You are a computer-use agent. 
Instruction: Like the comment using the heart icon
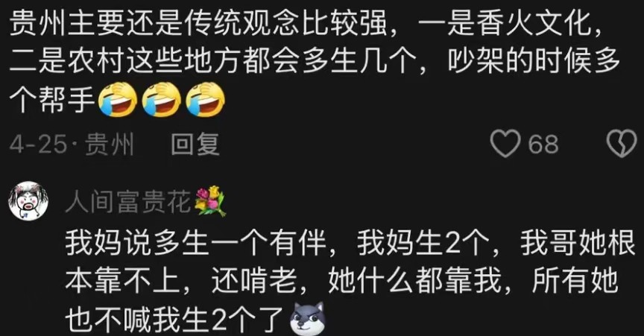tap(505, 144)
